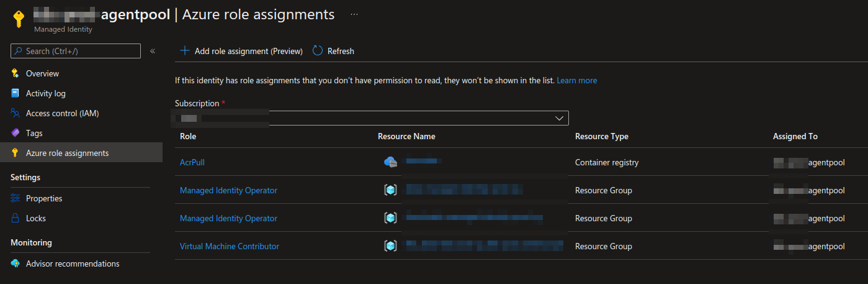Image resolution: width=868 pixels, height=284 pixels.
Task: Click the Locks padlock icon
Action: click(15, 218)
